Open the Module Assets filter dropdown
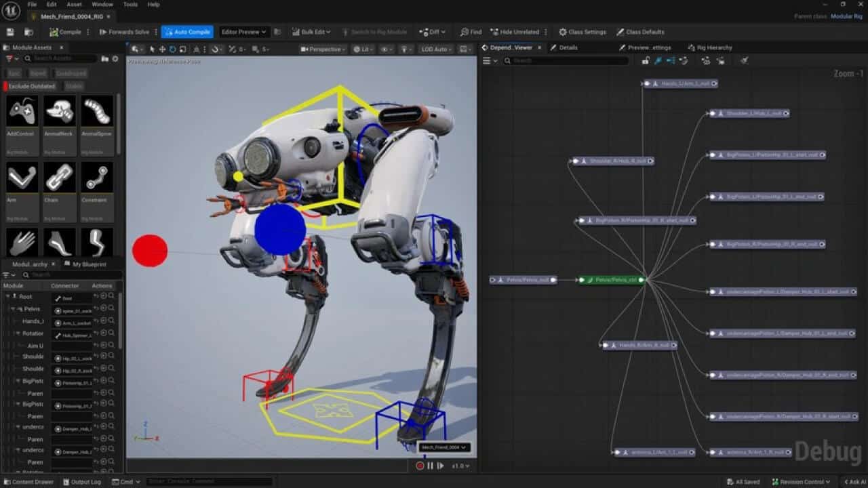The width and height of the screenshot is (868, 488). [x=12, y=59]
